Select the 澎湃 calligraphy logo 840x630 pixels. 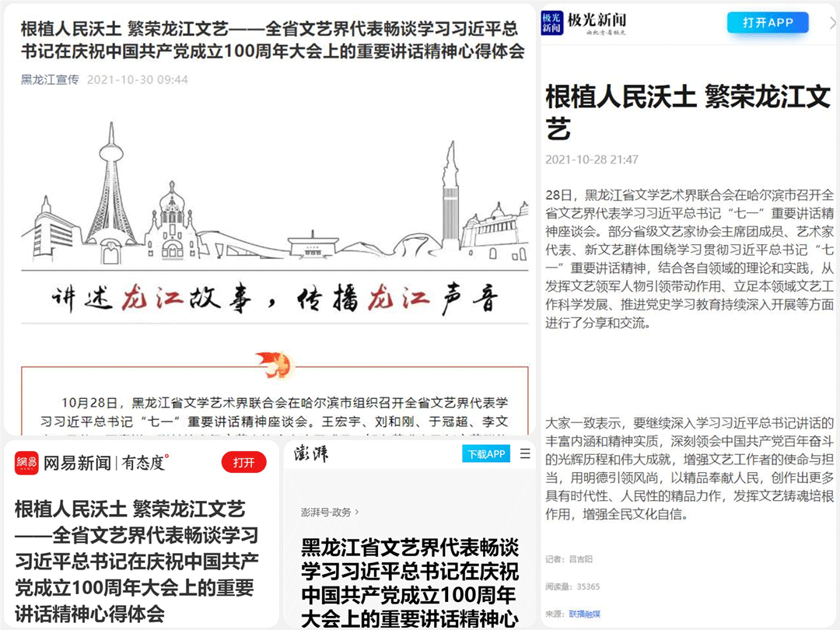click(x=311, y=453)
